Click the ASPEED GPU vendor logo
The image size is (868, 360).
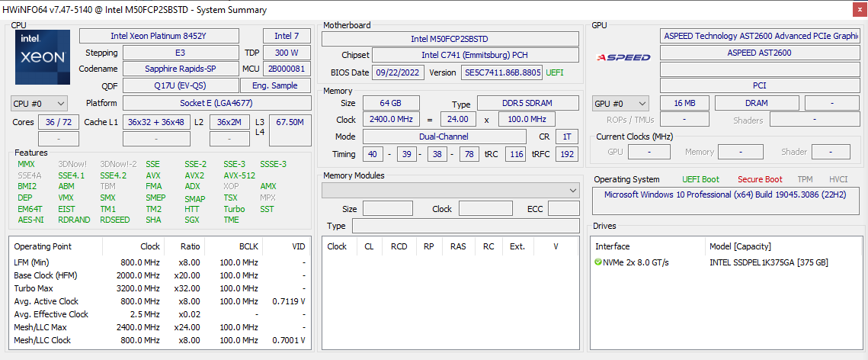(623, 57)
